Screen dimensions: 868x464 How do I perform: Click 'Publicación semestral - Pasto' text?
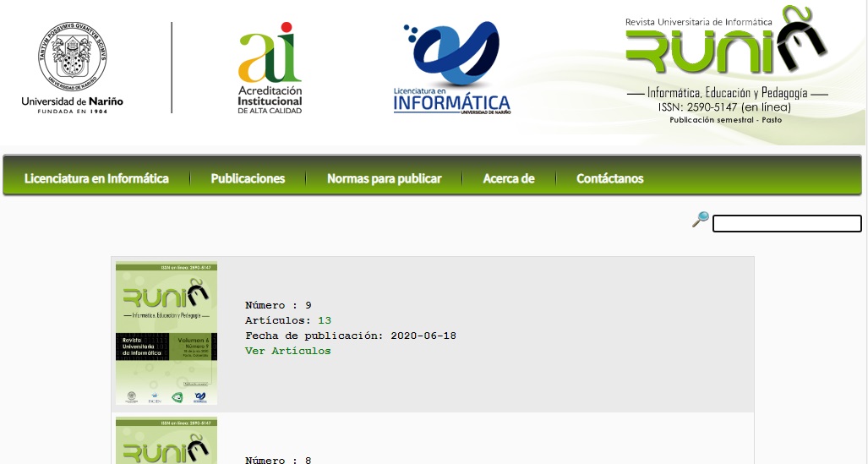[x=726, y=120]
